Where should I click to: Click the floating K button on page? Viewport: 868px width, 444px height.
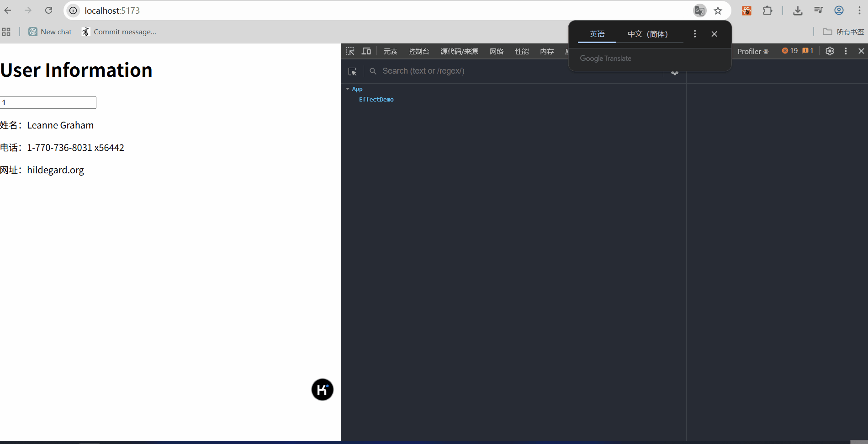(x=323, y=390)
